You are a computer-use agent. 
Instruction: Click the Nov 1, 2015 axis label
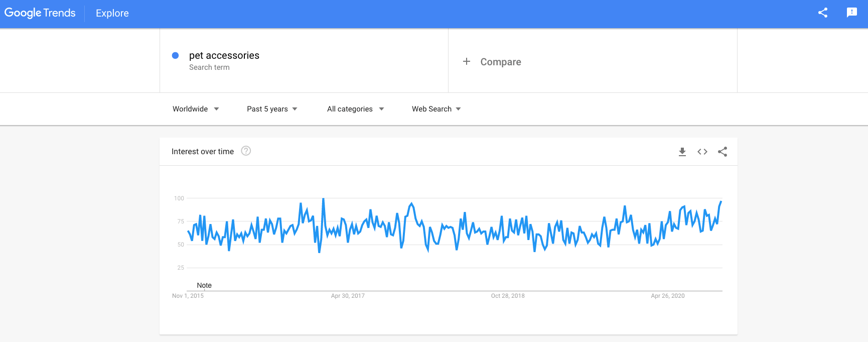(x=188, y=296)
